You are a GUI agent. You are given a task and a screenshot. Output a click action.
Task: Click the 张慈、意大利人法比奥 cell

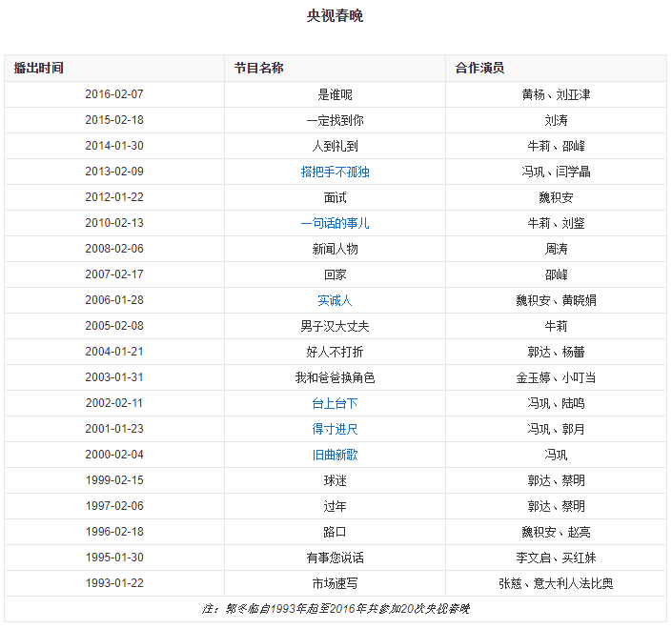pyautogui.click(x=556, y=582)
